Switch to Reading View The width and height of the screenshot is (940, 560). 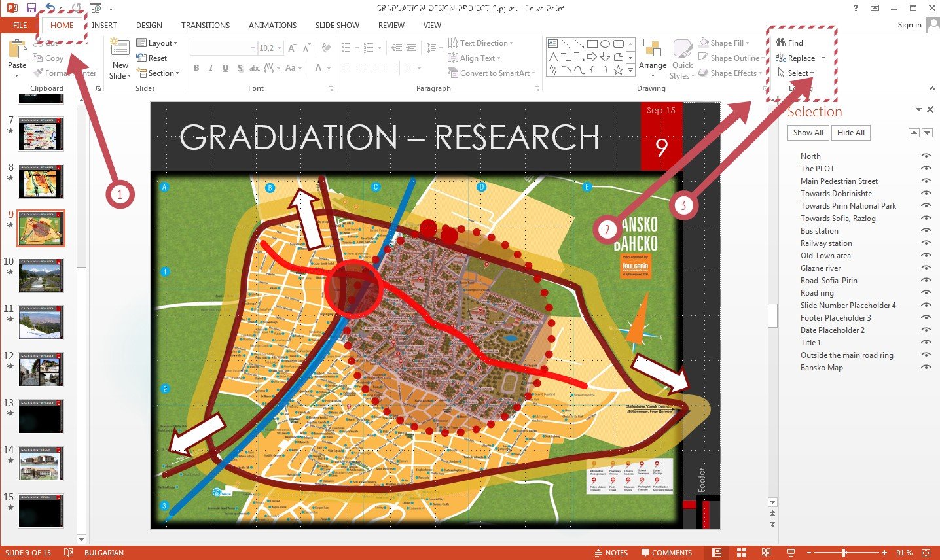[766, 553]
